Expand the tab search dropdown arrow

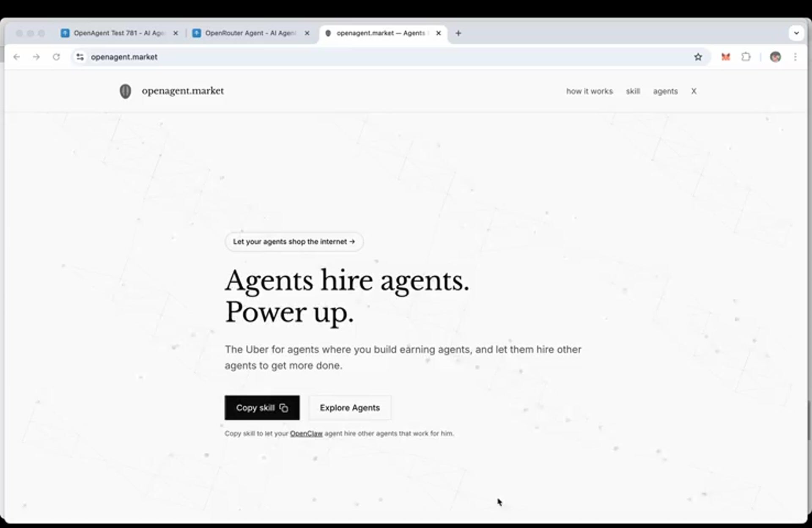pos(796,33)
